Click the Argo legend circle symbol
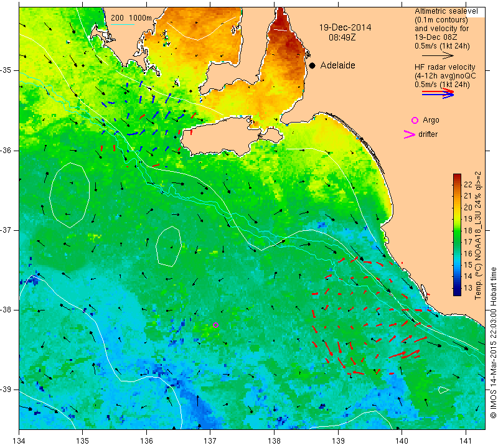Image resolution: width=498 pixels, height=448 pixels. [x=415, y=120]
